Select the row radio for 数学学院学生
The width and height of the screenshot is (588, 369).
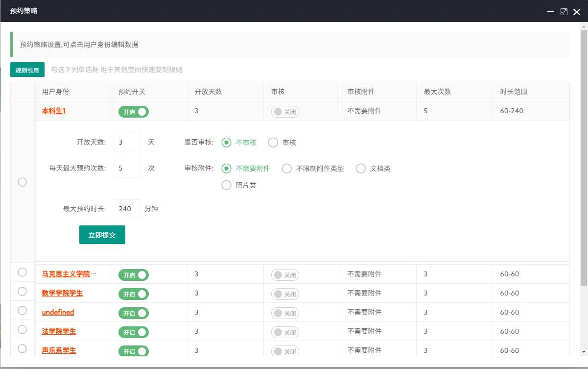click(22, 291)
